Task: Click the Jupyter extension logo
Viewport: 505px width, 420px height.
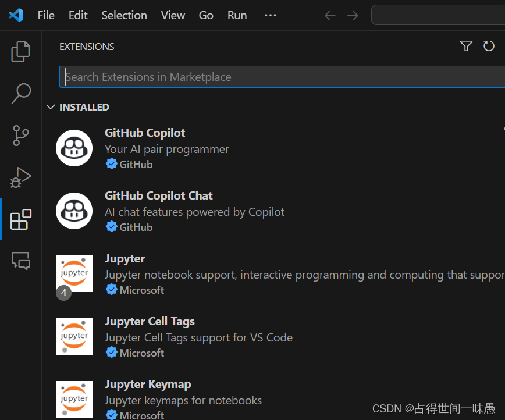Action: [x=74, y=273]
